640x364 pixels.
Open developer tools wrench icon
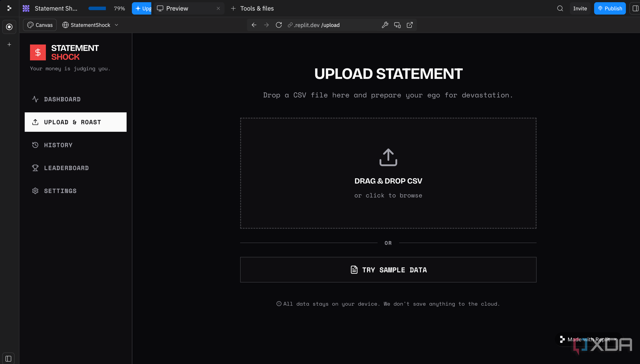pos(385,25)
